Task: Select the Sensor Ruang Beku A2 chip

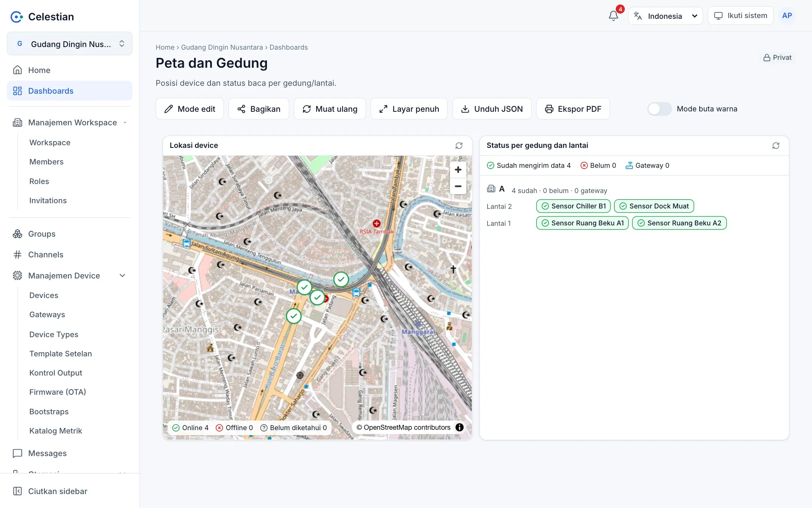Action: point(679,223)
